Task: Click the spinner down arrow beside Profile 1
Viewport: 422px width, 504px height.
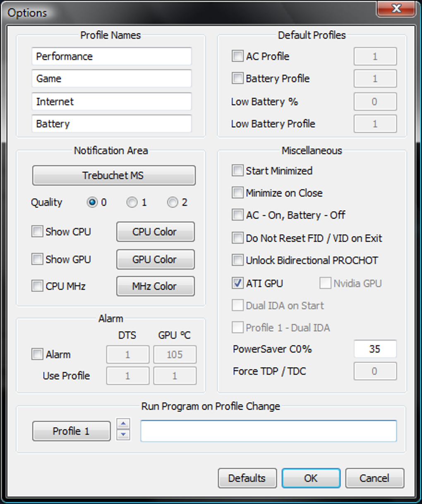Action: pos(123,435)
